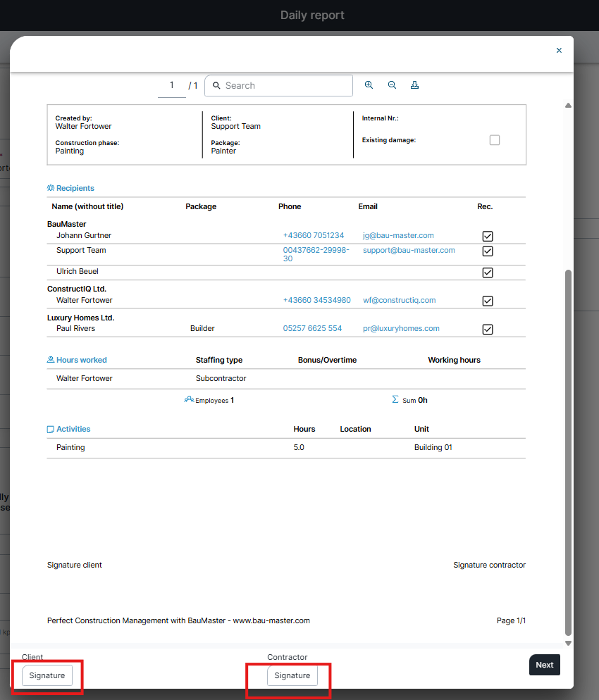Uncheck recipient Johann Gurtner
Viewport: 599px width, 700px height.
pos(488,236)
